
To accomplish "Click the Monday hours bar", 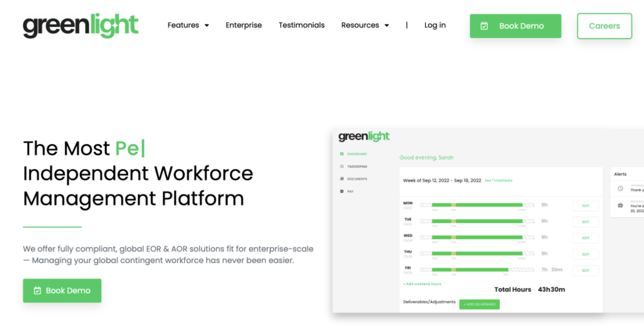I will tap(477, 205).
